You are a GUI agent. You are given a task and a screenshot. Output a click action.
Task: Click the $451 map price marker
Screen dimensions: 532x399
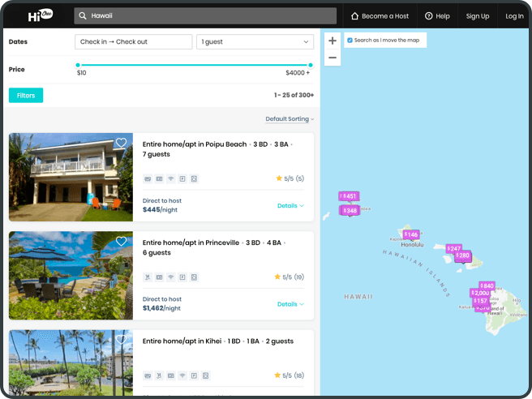click(349, 196)
